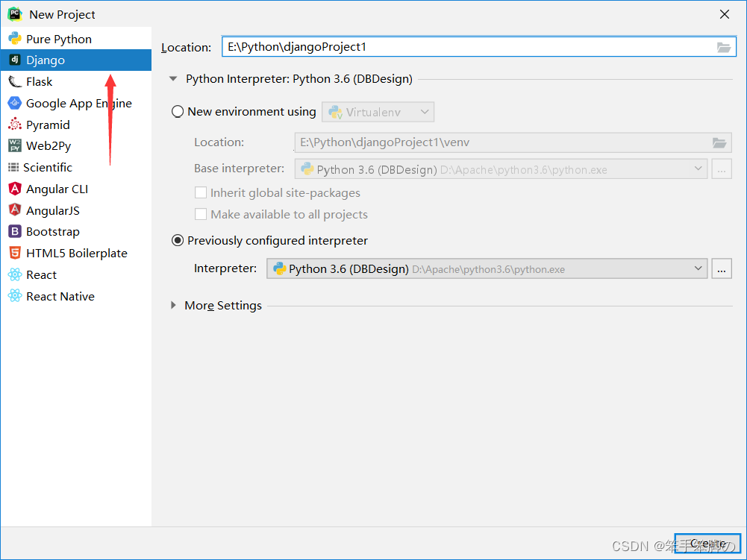Click ellipsis button next to Base interpreter
747x560 pixels.
coord(722,169)
